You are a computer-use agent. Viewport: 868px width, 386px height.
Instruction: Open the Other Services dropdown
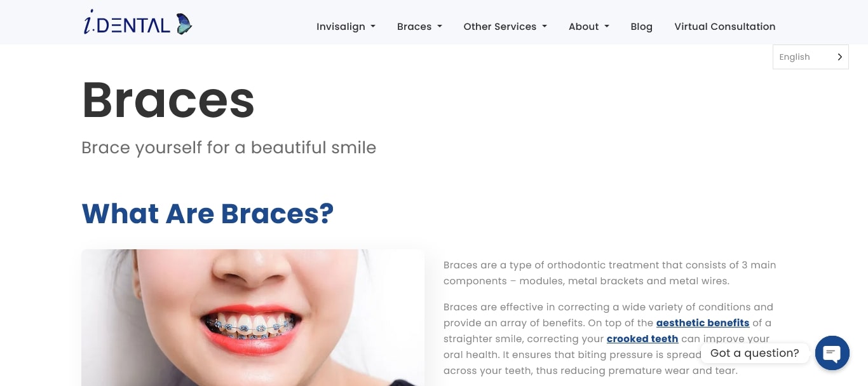point(505,27)
